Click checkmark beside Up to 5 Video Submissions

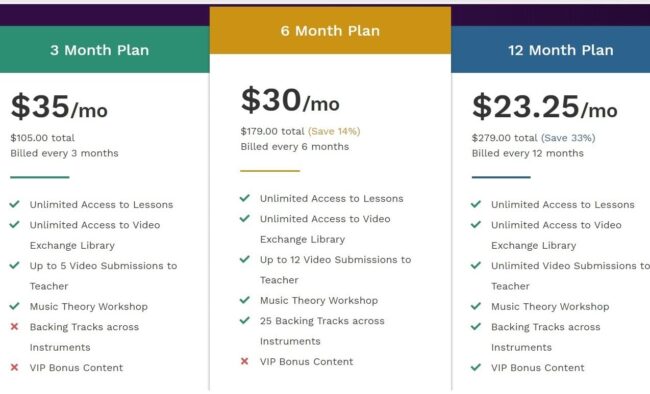(15, 265)
